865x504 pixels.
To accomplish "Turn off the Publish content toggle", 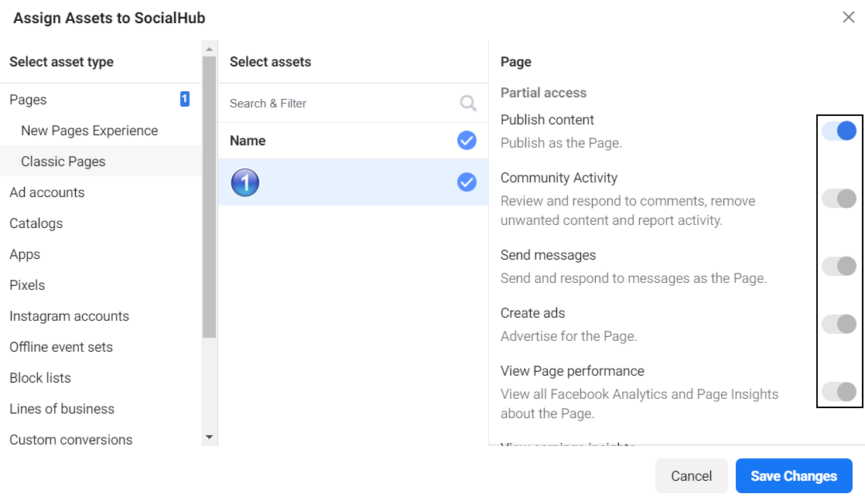I will coord(839,131).
